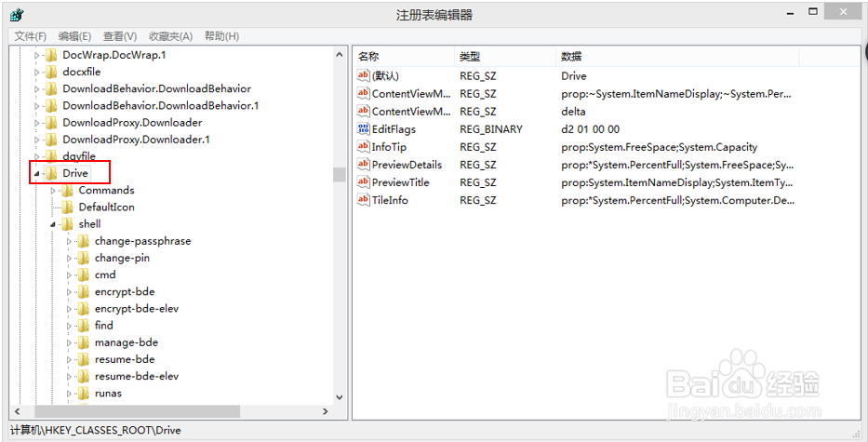Select the TileInfo value name
This screenshot has width=868, height=442.
[x=390, y=200]
